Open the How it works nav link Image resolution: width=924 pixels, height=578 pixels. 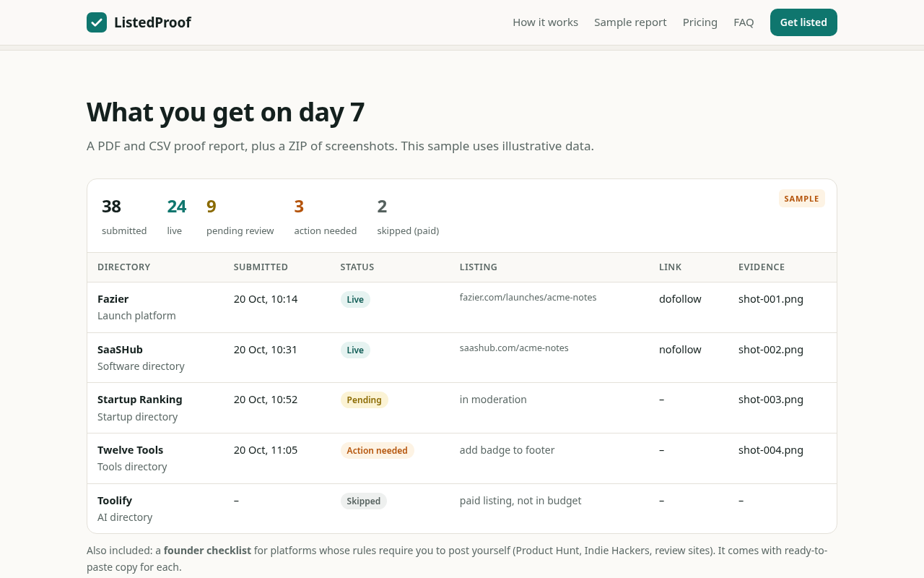(x=545, y=22)
